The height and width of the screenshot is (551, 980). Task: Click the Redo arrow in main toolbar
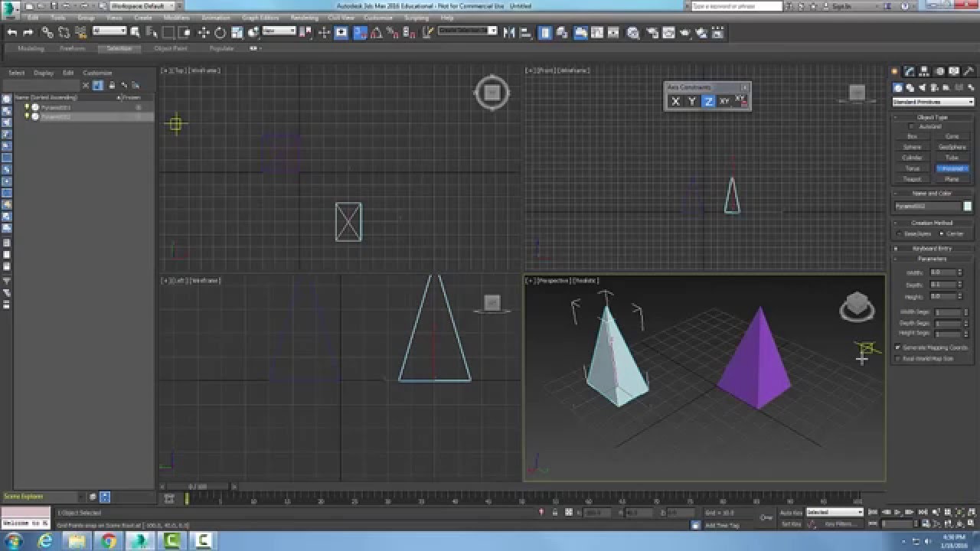coord(28,32)
